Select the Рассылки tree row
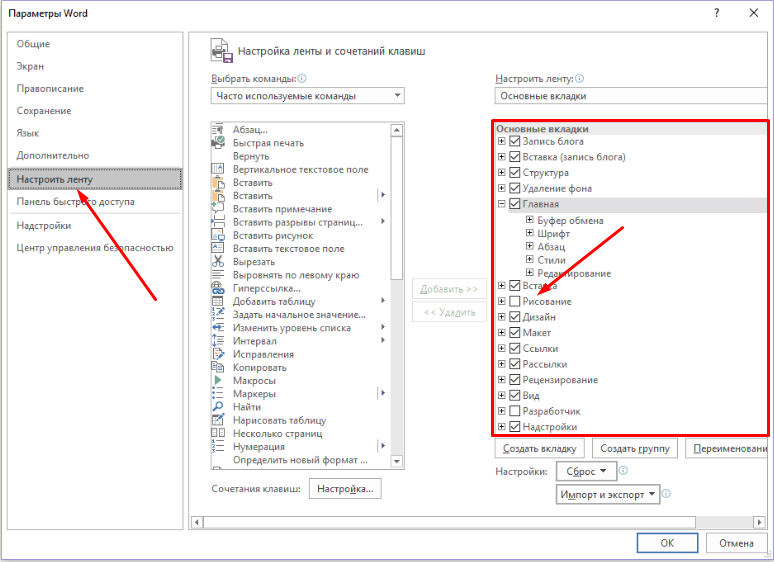Screen dimensions: 774x562 [631, 364]
